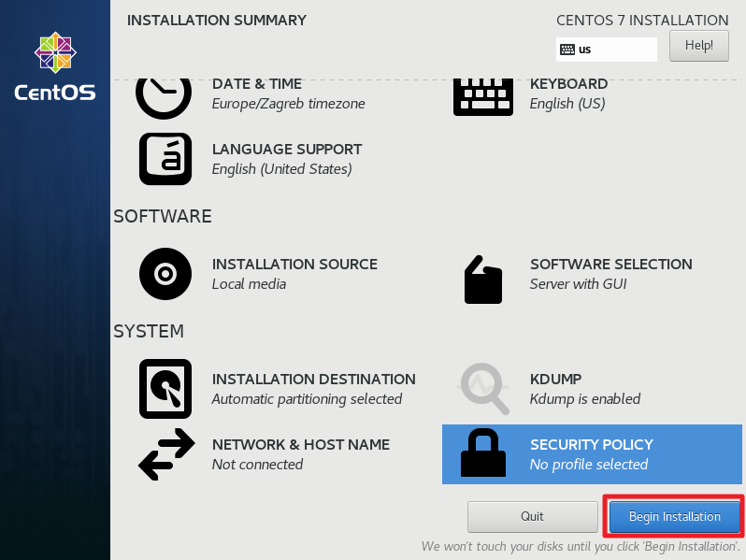Click the CentOS logo in the sidebar
Screen dimensions: 746x560
tap(55, 66)
